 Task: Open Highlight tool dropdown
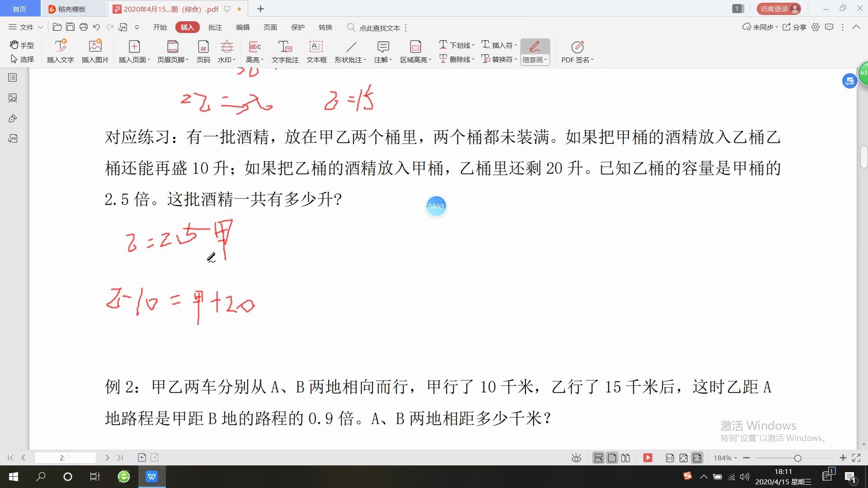tap(255, 52)
